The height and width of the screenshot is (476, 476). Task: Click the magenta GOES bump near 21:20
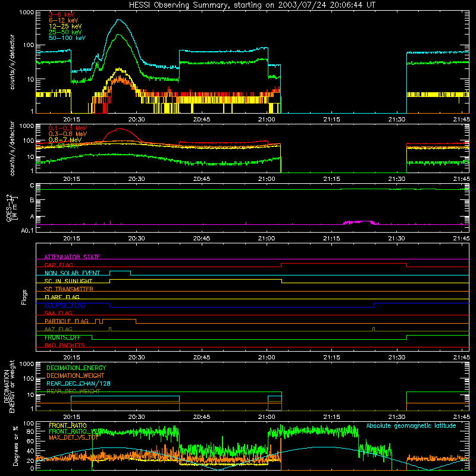361,222
